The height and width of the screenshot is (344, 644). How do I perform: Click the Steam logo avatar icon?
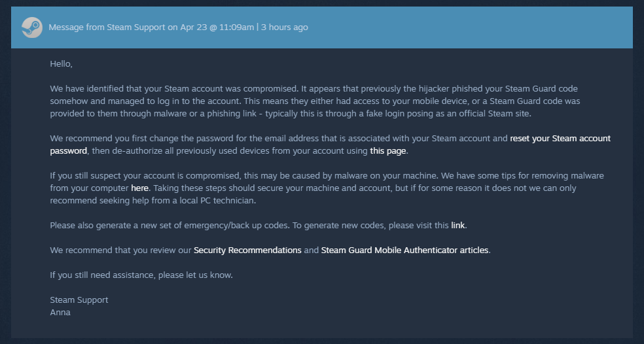tap(32, 27)
